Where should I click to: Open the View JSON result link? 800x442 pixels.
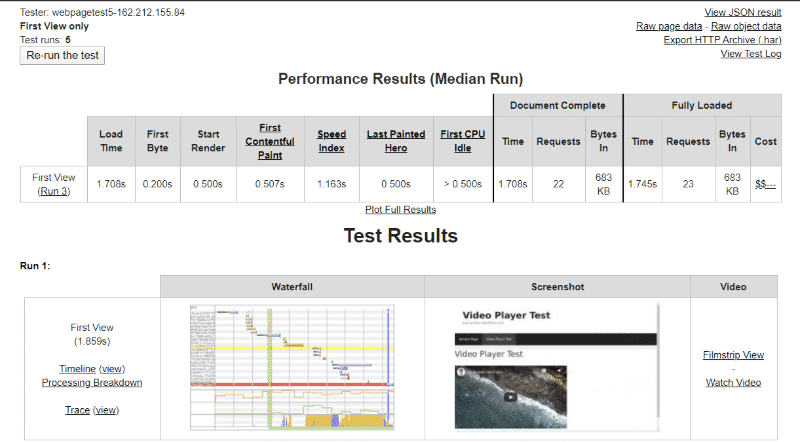pyautogui.click(x=742, y=12)
